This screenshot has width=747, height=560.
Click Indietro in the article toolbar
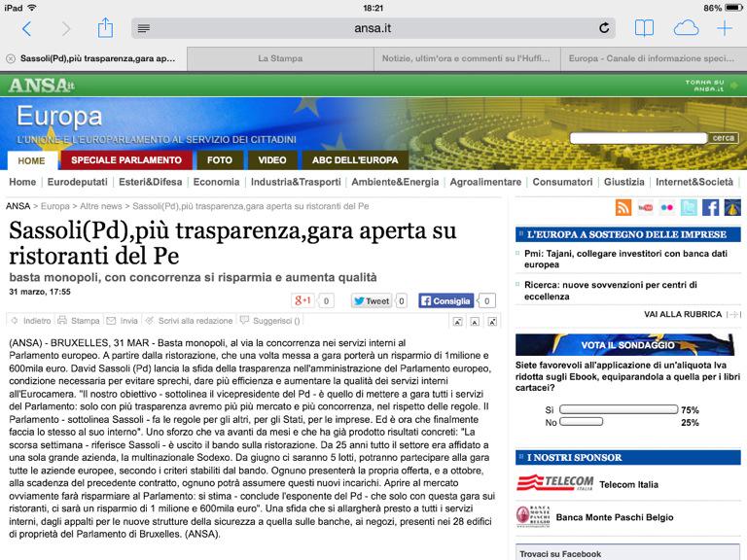pos(31,321)
